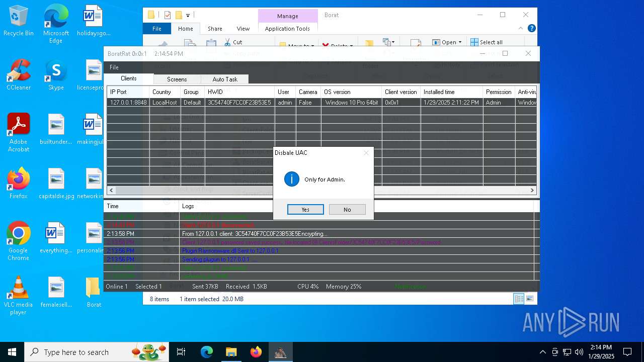Image resolution: width=644 pixels, height=362 pixels.
Task: Open Google Chrome desktop shortcut
Action: 19,241
